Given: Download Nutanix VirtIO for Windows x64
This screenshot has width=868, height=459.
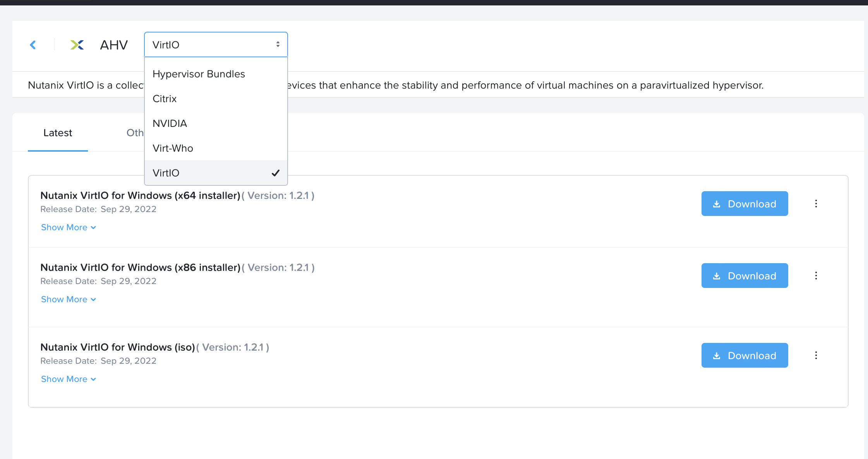Looking at the screenshot, I should (744, 204).
